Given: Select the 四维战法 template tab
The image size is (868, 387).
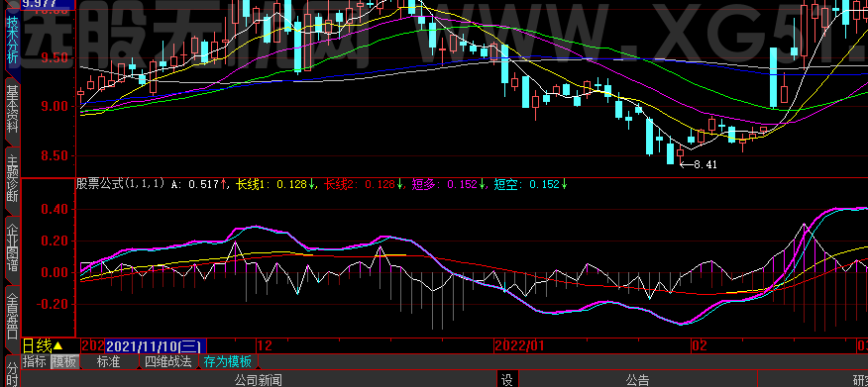Looking at the screenshot, I should coord(168,362).
